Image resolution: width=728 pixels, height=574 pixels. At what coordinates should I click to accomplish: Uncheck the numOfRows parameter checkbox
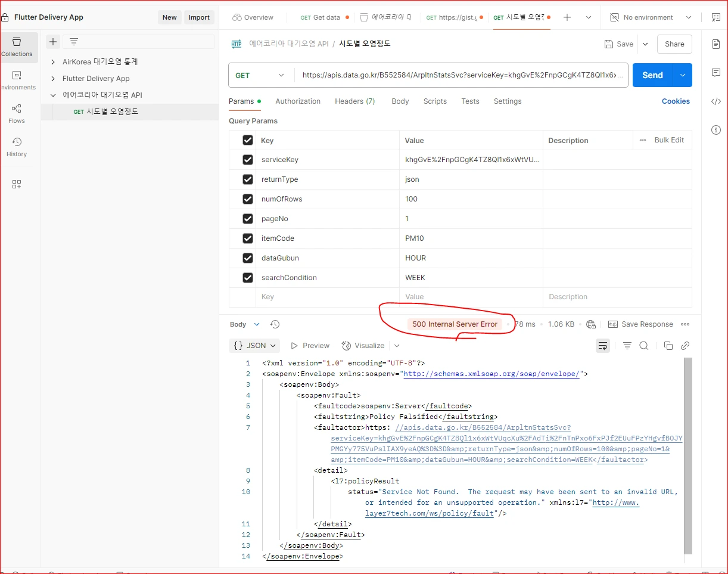pyautogui.click(x=248, y=199)
